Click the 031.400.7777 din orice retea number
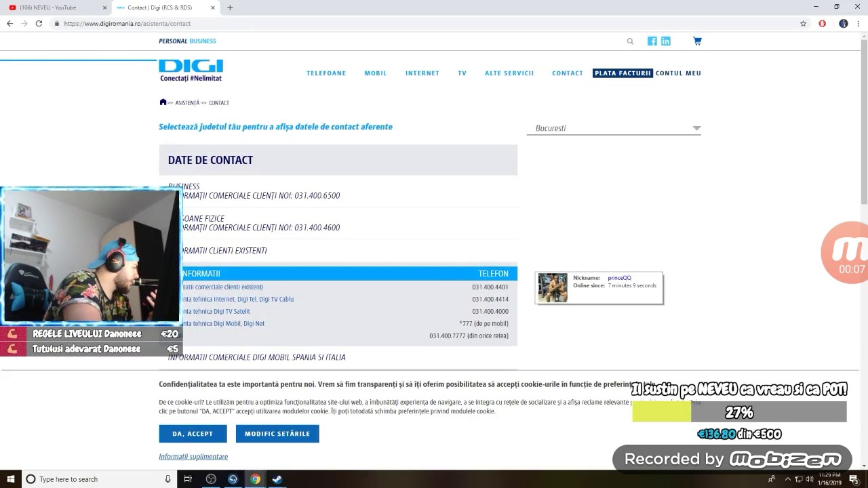 (x=469, y=336)
